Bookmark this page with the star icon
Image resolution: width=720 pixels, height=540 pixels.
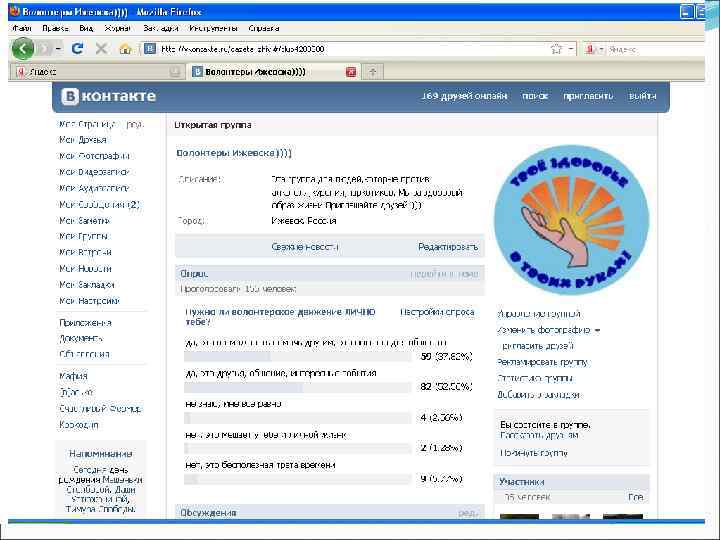click(x=557, y=49)
